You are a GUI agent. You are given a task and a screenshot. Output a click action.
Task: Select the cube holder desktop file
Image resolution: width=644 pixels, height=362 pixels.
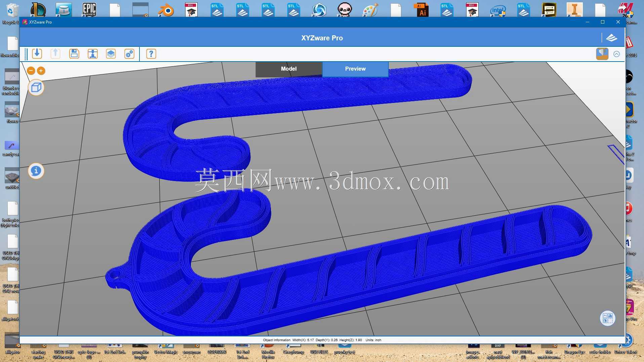click(600, 349)
